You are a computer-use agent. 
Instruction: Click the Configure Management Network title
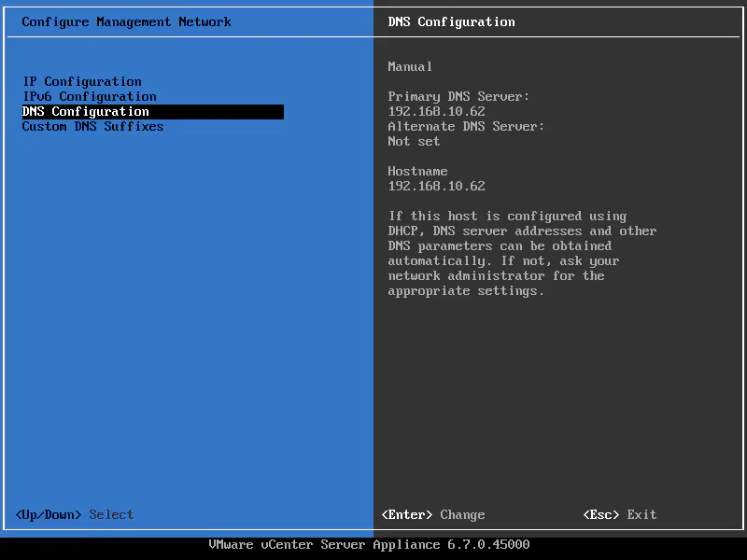click(x=127, y=21)
